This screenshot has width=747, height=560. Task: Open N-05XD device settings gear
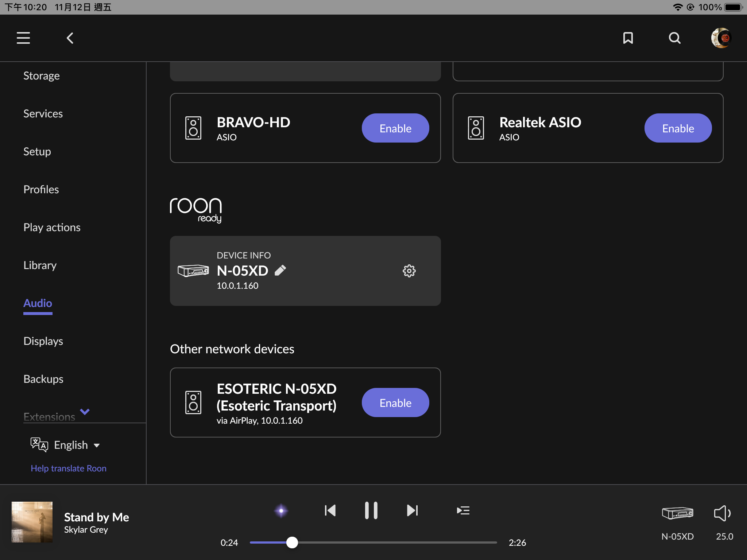click(409, 271)
